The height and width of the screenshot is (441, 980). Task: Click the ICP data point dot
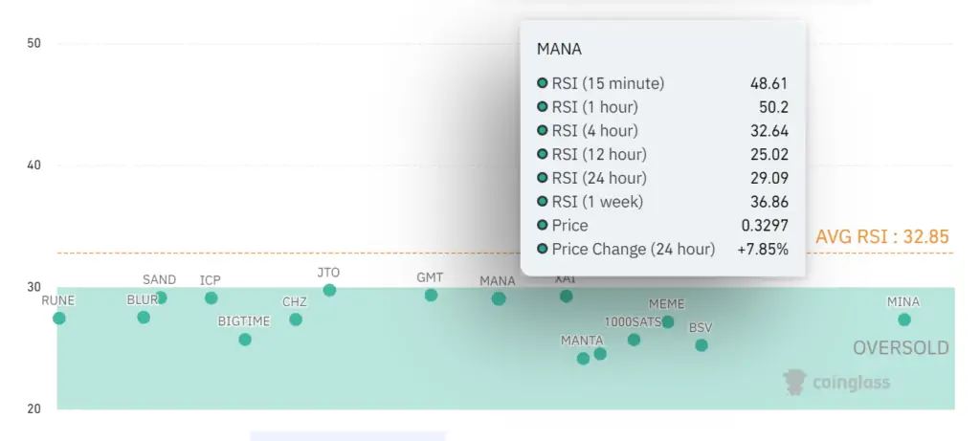[211, 298]
